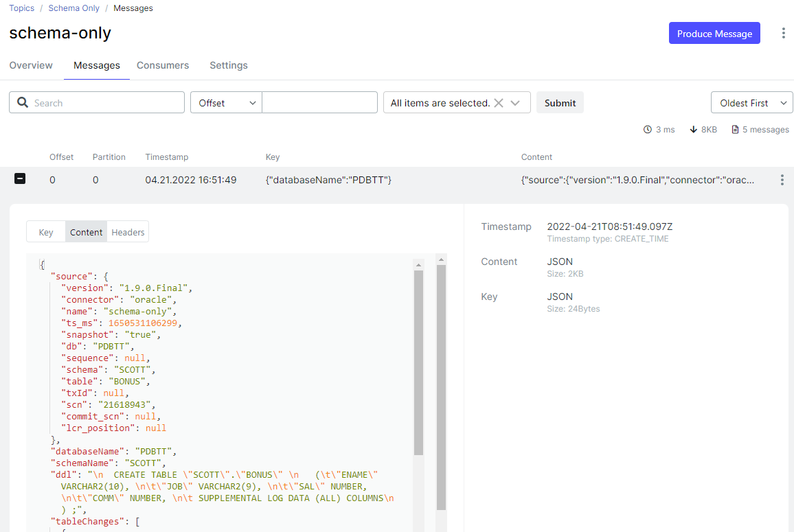Click the scroll-up arrow of inner scrollbar

point(418,265)
